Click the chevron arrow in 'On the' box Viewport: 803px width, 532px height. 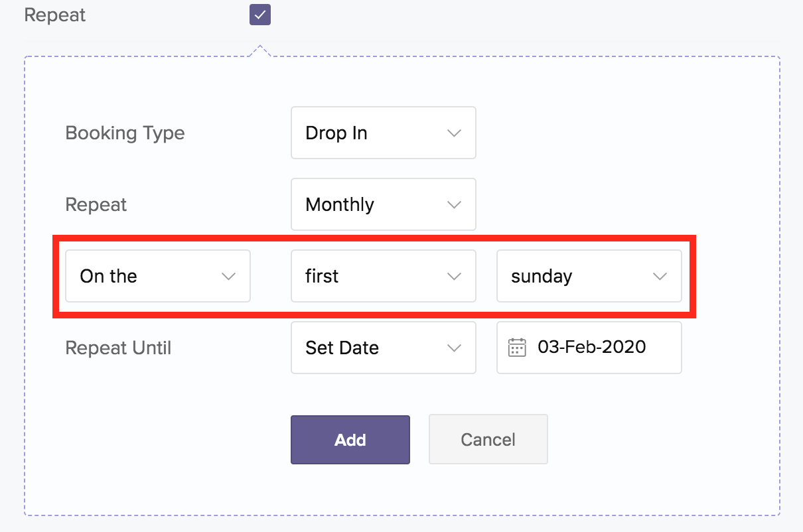(229, 276)
